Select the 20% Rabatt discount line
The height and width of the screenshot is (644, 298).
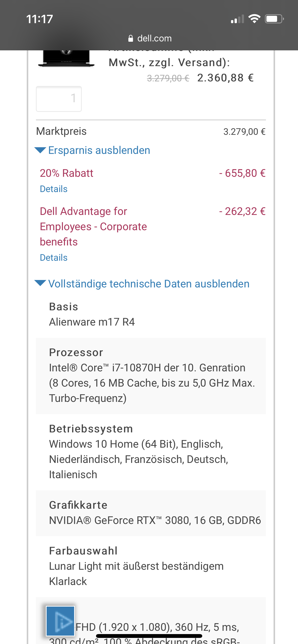(151, 173)
